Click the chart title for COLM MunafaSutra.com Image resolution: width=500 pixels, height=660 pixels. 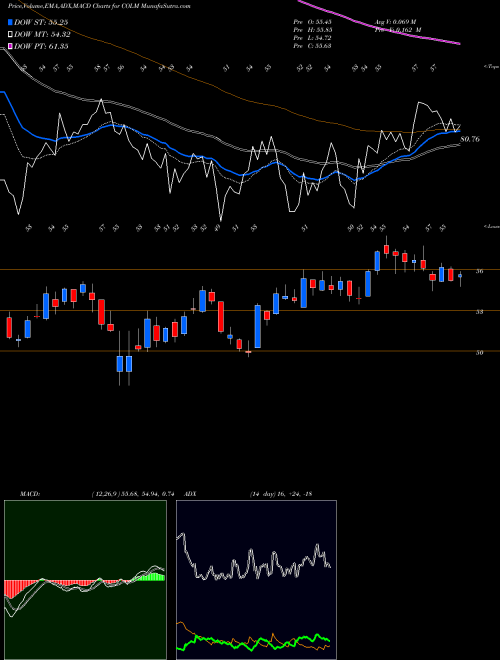(99, 6)
